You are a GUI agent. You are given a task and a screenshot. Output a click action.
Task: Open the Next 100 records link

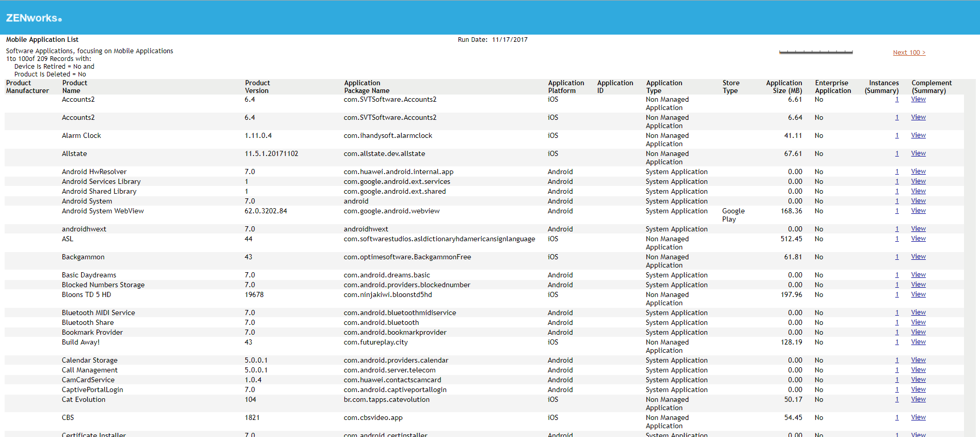pos(909,53)
